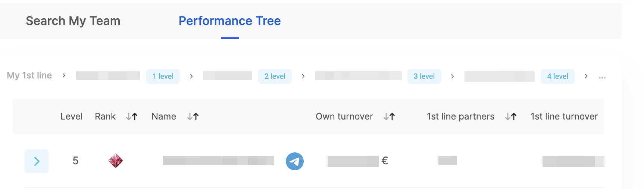The image size is (644, 189).
Task: Sort table by Name arrows
Action: 193,117
